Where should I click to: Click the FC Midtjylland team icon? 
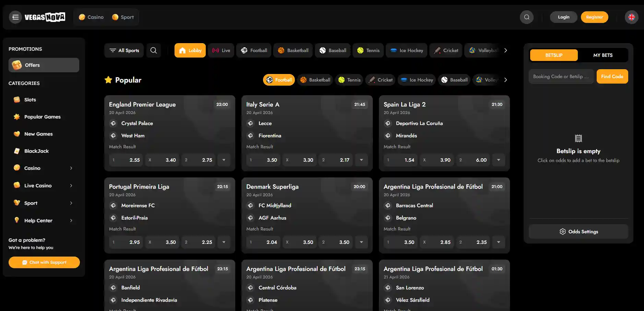click(250, 206)
